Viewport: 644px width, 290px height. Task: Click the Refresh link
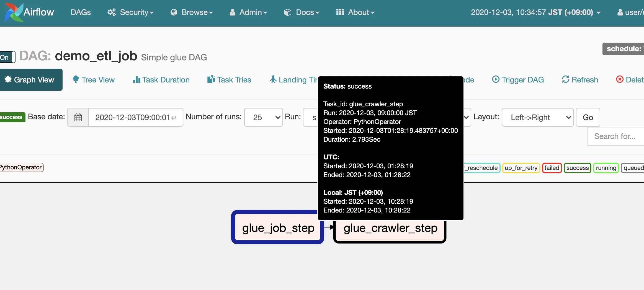coord(580,80)
